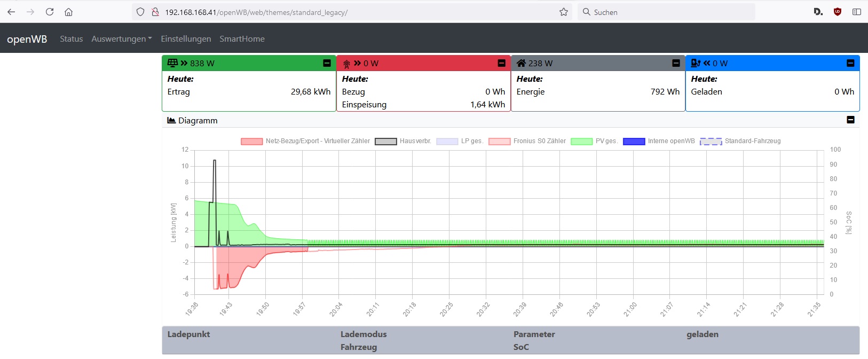Click the 21:00 time axis label

click(x=630, y=309)
